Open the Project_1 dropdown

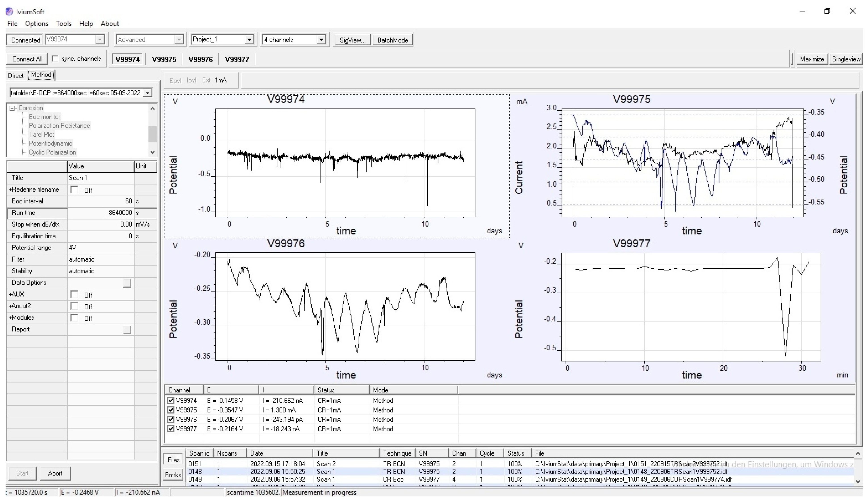tap(249, 39)
